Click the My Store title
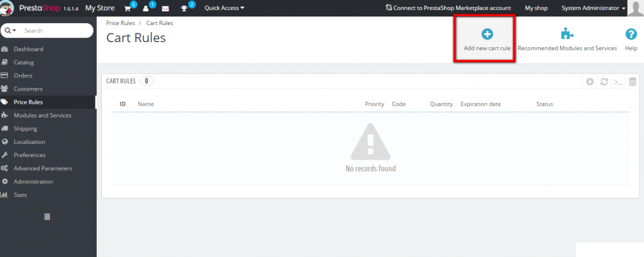This screenshot has height=257, width=644. coord(100,8)
